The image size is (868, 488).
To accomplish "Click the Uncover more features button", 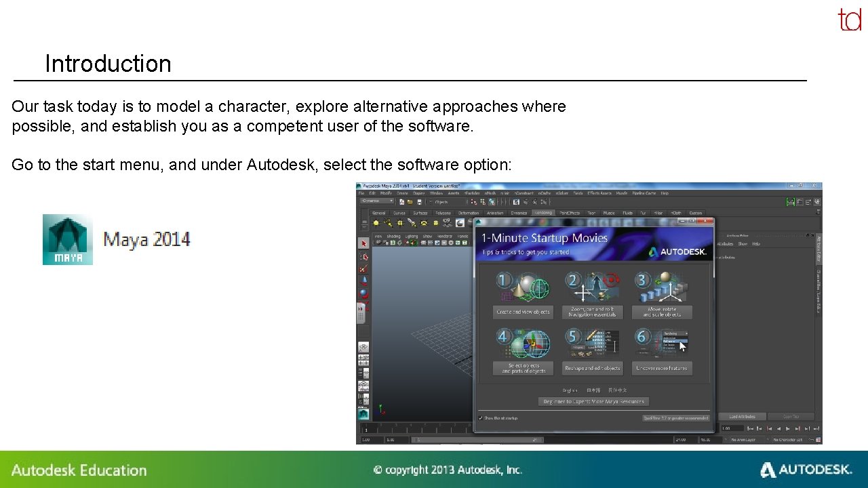I will pyautogui.click(x=662, y=368).
